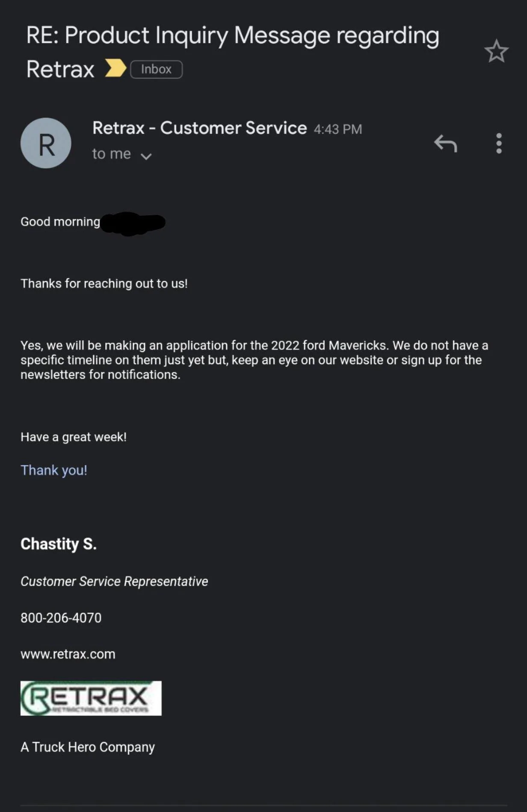Star this Retrax email
The height and width of the screenshot is (812, 527).
coord(496,51)
